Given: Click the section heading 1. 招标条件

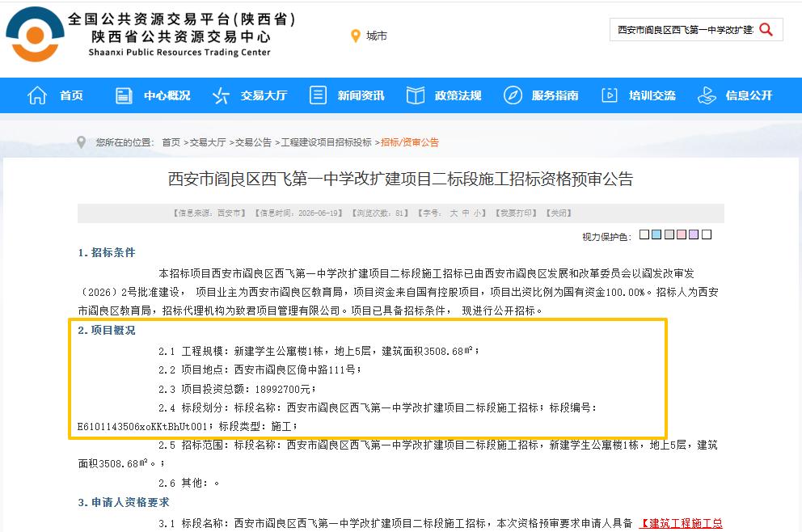Looking at the screenshot, I should click(x=107, y=252).
